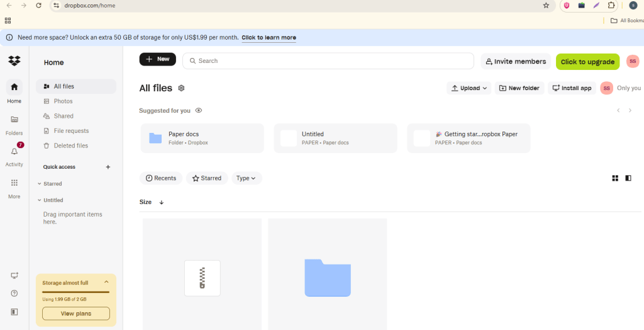Open the Type filter dropdown
The height and width of the screenshot is (330, 644).
(x=247, y=178)
